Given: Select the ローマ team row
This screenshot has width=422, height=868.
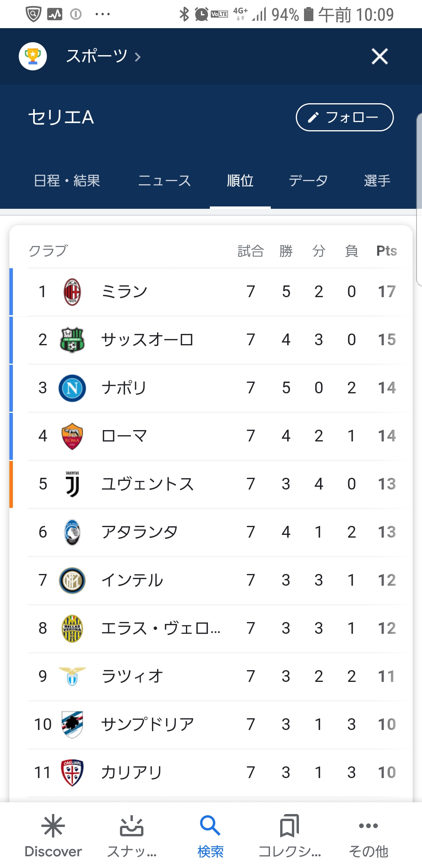Looking at the screenshot, I should point(211,436).
